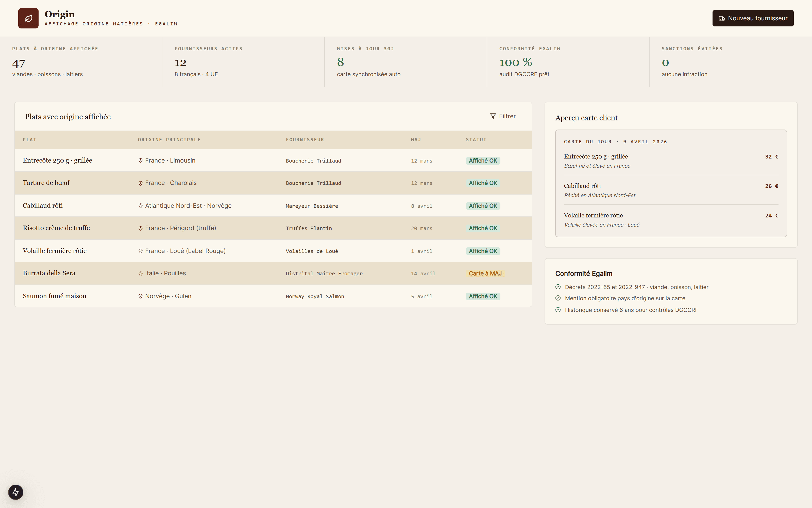This screenshot has width=812, height=508.
Task: Click the Aperçu carte client heading
Action: tap(586, 118)
